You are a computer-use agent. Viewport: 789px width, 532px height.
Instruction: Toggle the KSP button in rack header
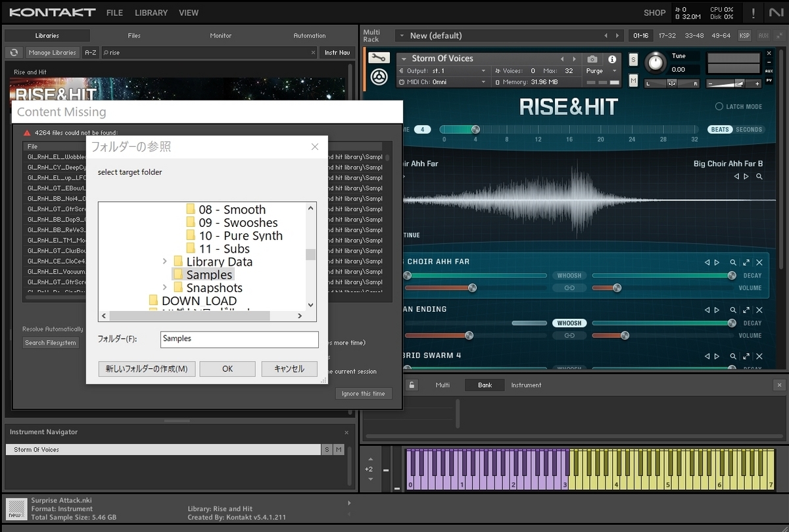coord(744,36)
